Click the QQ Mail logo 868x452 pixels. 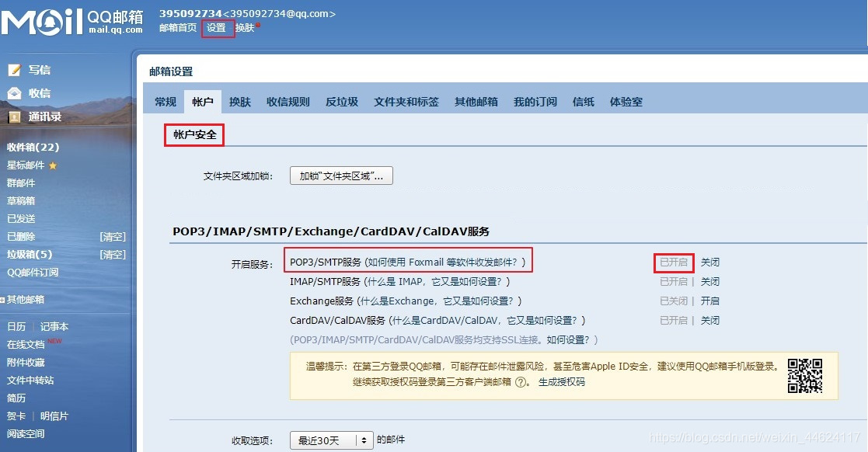[x=72, y=22]
